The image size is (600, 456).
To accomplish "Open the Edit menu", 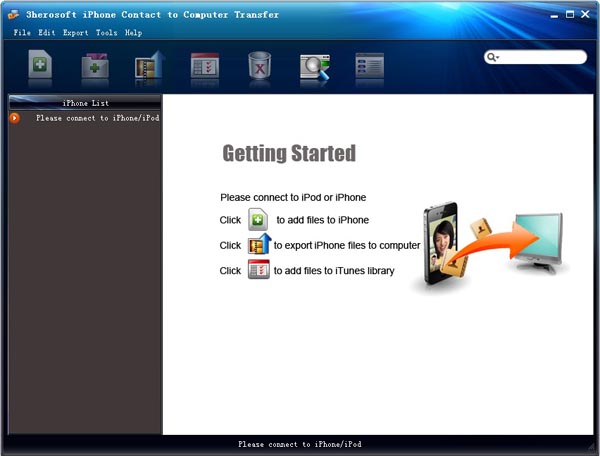I will [x=47, y=33].
